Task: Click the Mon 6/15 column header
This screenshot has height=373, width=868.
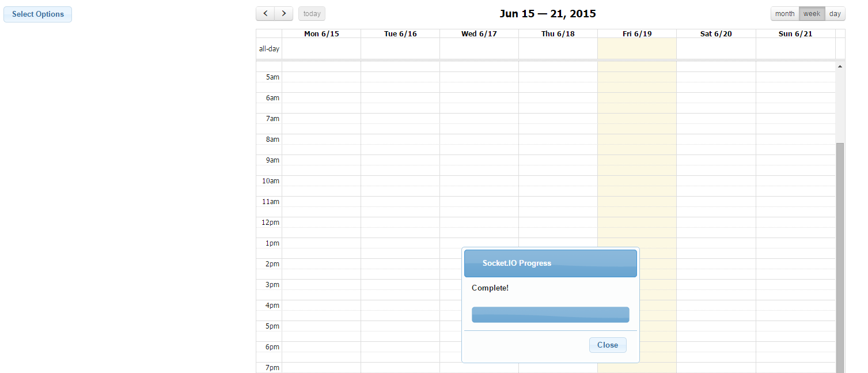Action: [x=321, y=34]
